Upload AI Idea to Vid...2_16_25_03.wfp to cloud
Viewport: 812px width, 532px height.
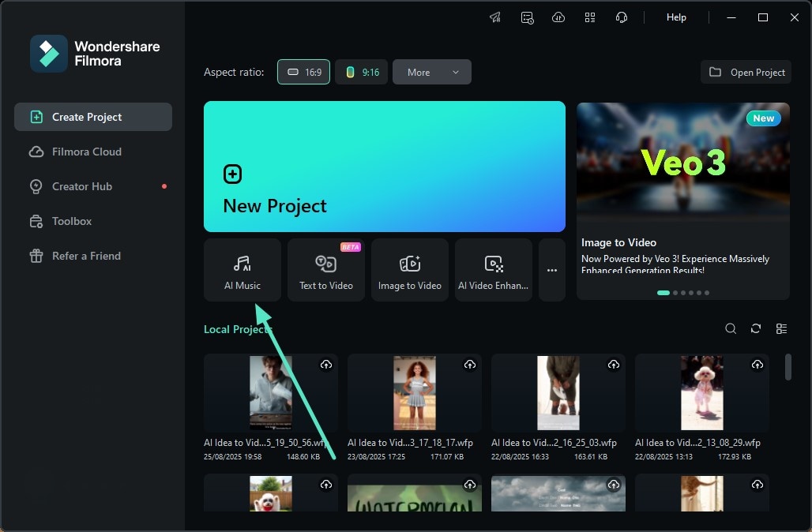[614, 365]
